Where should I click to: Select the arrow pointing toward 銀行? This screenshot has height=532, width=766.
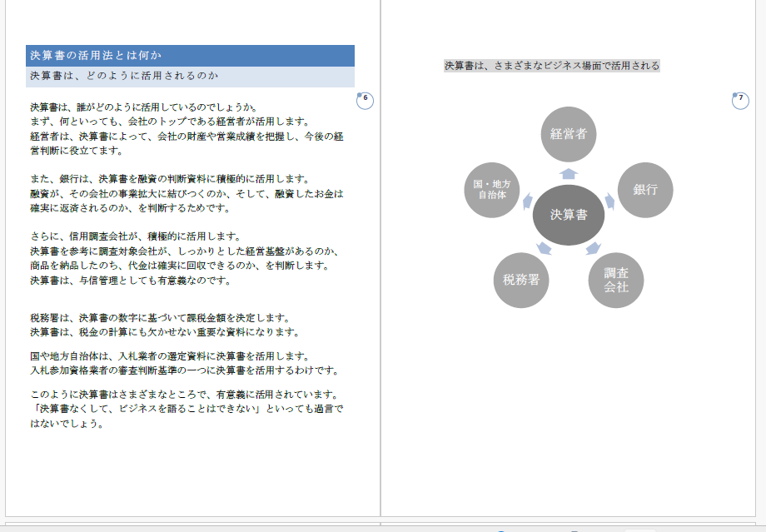[609, 201]
